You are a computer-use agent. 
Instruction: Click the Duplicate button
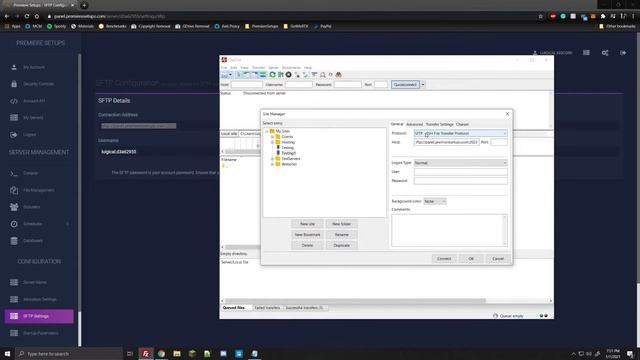pyautogui.click(x=342, y=245)
